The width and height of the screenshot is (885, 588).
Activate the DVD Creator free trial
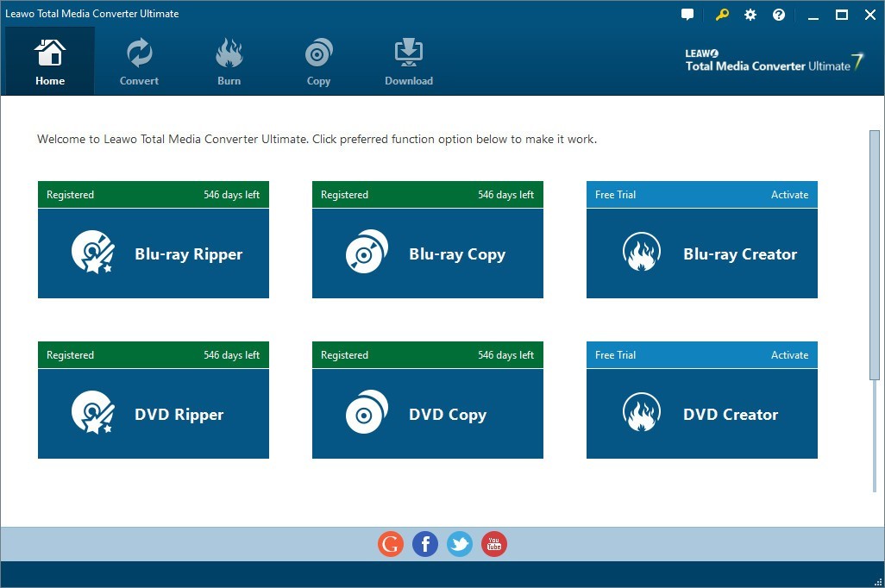[x=789, y=354]
